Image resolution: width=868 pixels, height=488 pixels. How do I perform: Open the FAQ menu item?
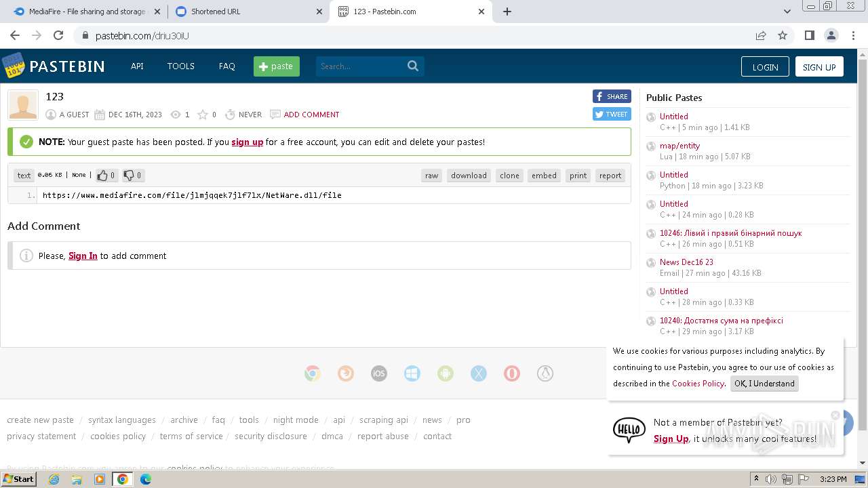coord(227,66)
